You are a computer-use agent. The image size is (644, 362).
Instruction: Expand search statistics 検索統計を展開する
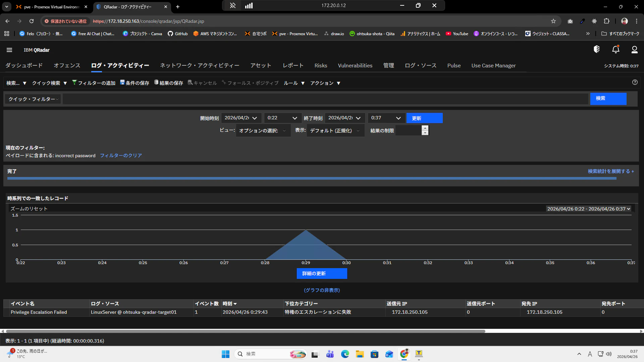pyautogui.click(x=610, y=171)
